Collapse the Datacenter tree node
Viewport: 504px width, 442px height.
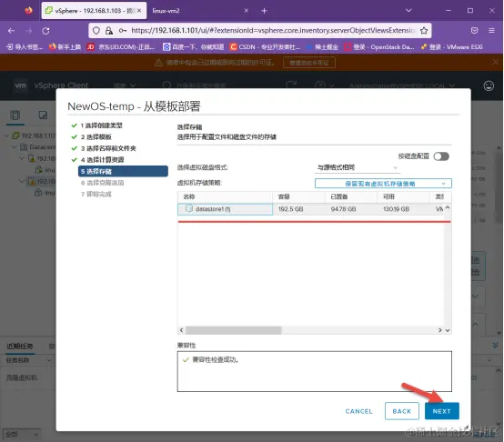(x=15, y=147)
